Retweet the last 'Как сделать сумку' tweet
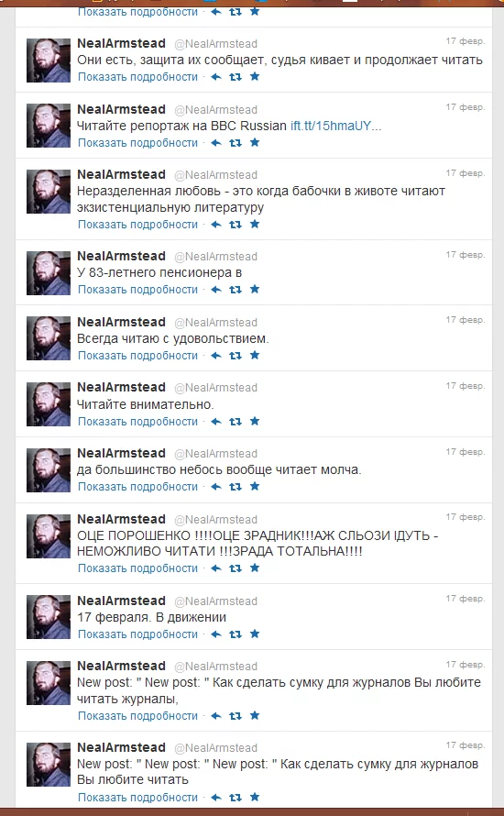The width and height of the screenshot is (504, 816). pyautogui.click(x=236, y=798)
